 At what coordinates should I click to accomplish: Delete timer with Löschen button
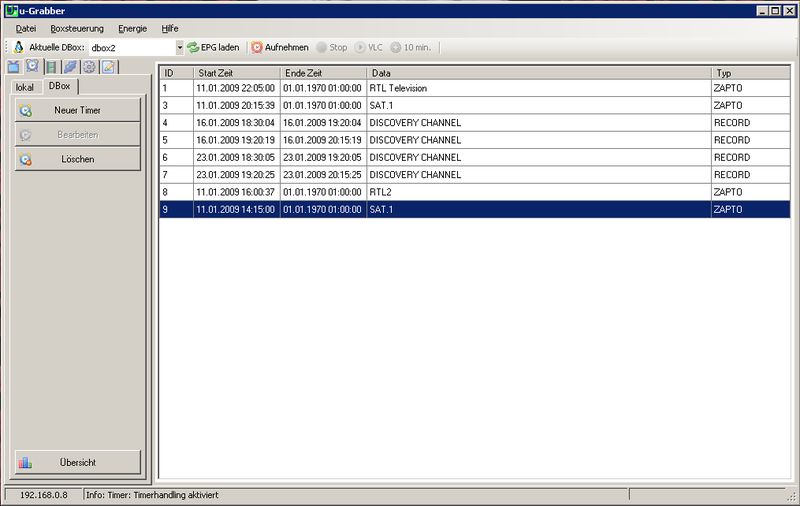click(x=77, y=159)
